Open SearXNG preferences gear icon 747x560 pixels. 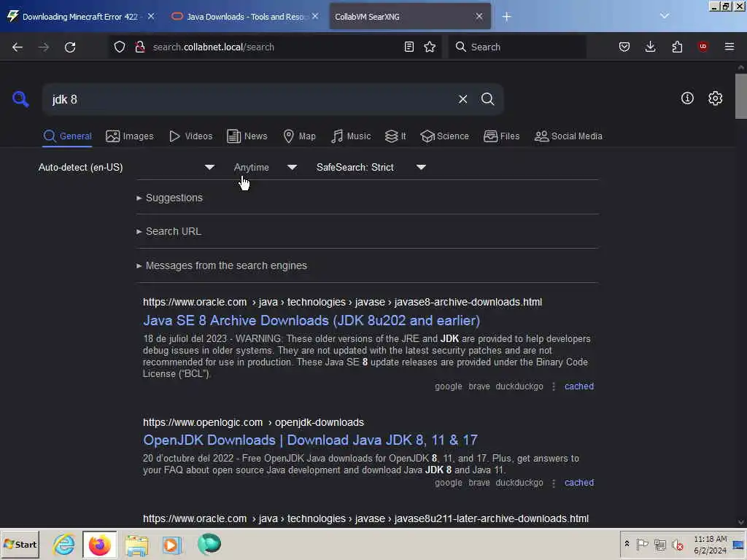pyautogui.click(x=715, y=98)
